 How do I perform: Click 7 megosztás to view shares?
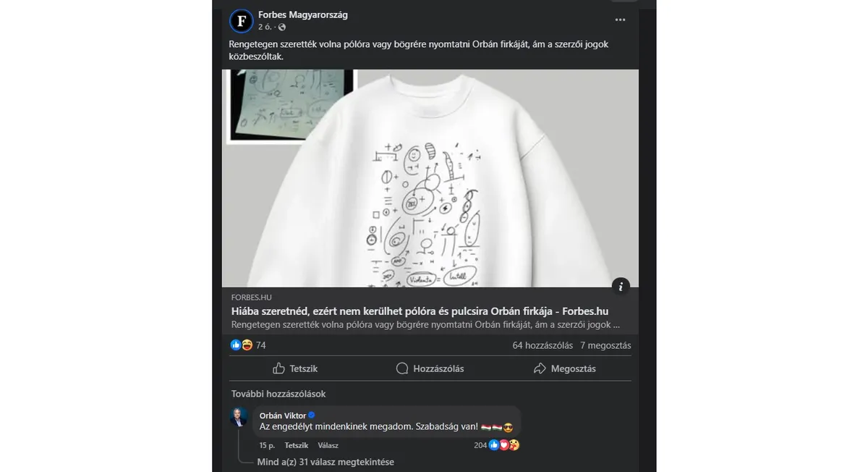pos(606,345)
